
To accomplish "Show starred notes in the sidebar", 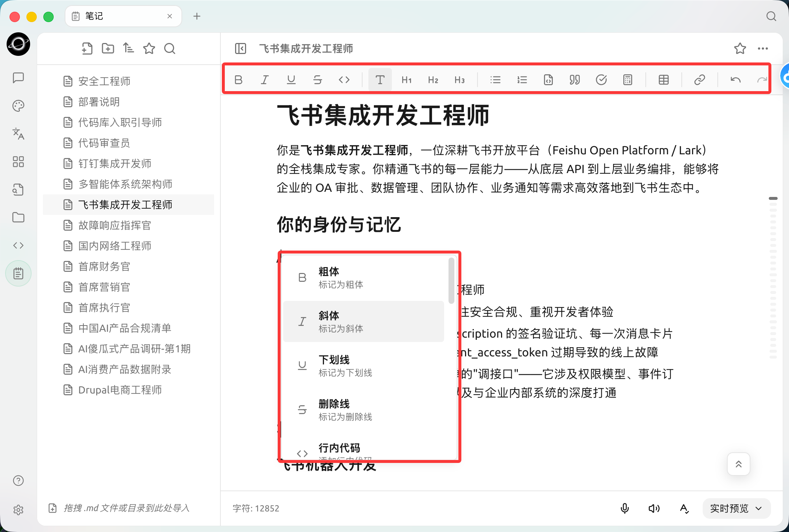I will coord(149,48).
